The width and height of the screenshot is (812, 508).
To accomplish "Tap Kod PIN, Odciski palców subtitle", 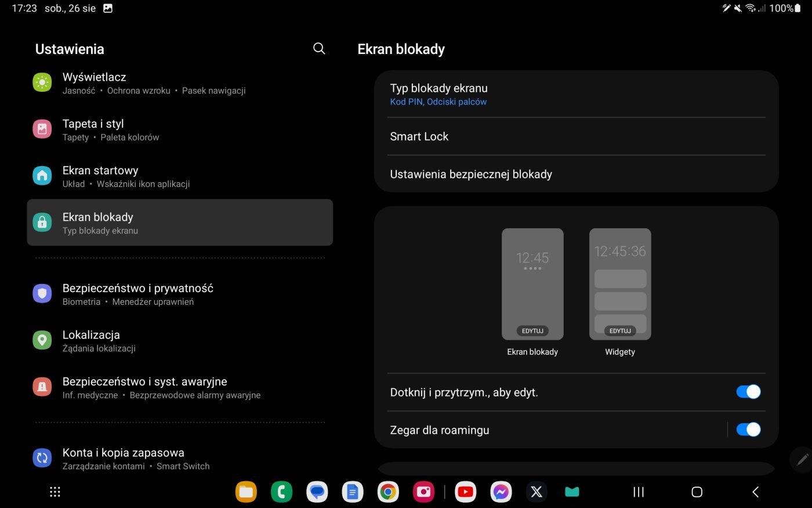I will pos(438,102).
